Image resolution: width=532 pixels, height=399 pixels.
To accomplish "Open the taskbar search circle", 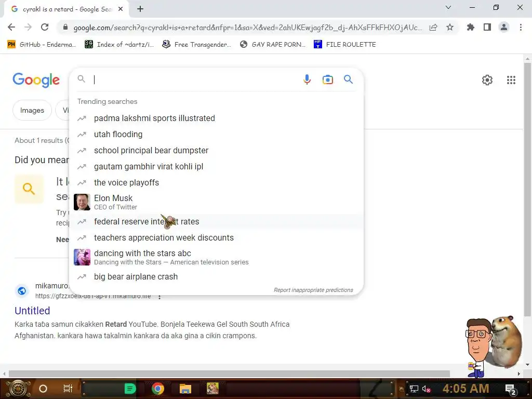I will pyautogui.click(x=43, y=389).
